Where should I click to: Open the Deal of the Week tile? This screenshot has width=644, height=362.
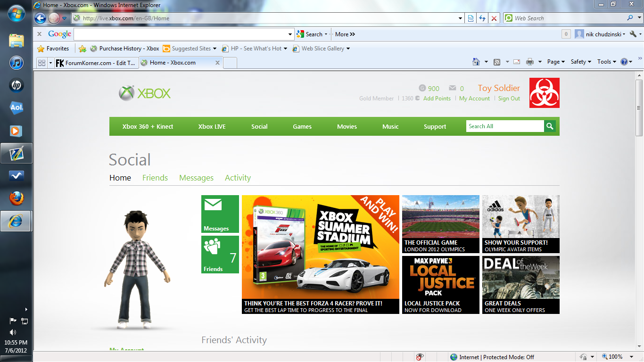tap(521, 285)
